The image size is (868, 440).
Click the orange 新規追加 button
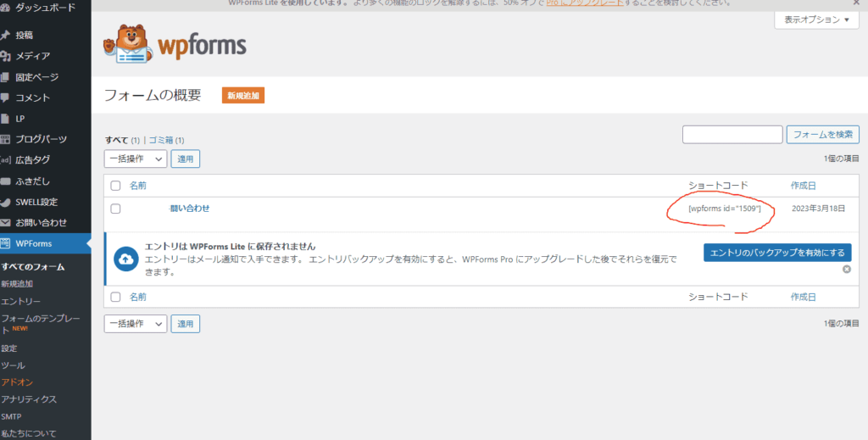coord(243,95)
